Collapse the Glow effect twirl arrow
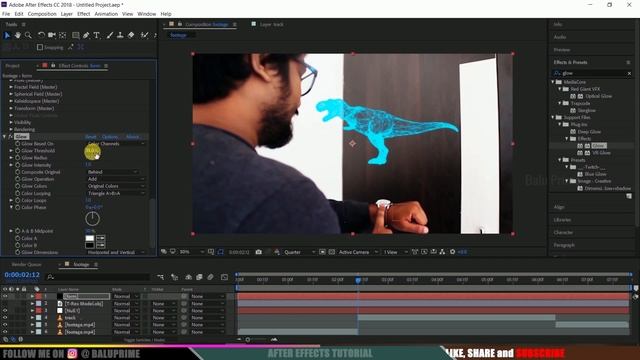 [4, 137]
